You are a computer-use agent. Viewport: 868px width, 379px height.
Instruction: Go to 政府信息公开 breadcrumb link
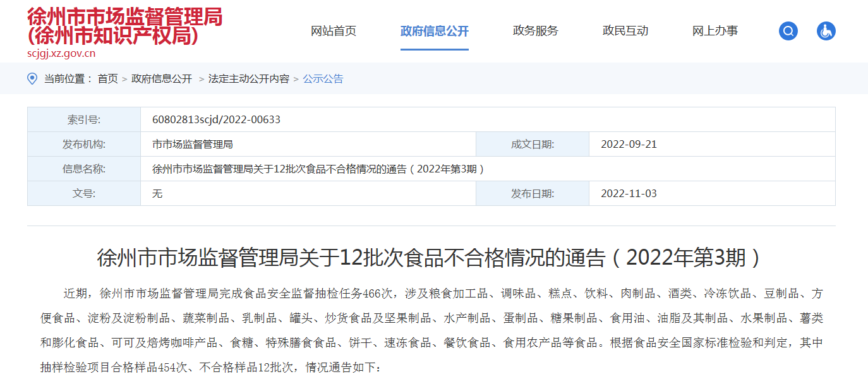coord(162,79)
